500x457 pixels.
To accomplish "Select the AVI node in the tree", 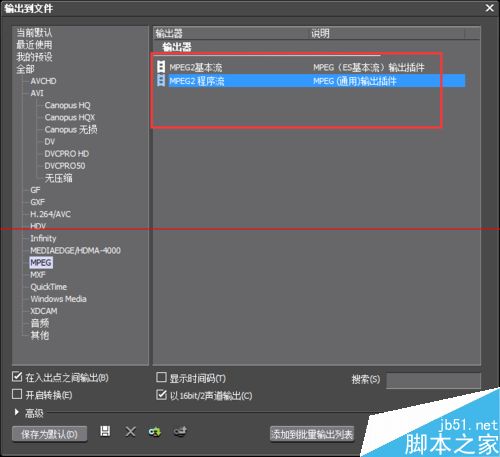I will pos(37,93).
